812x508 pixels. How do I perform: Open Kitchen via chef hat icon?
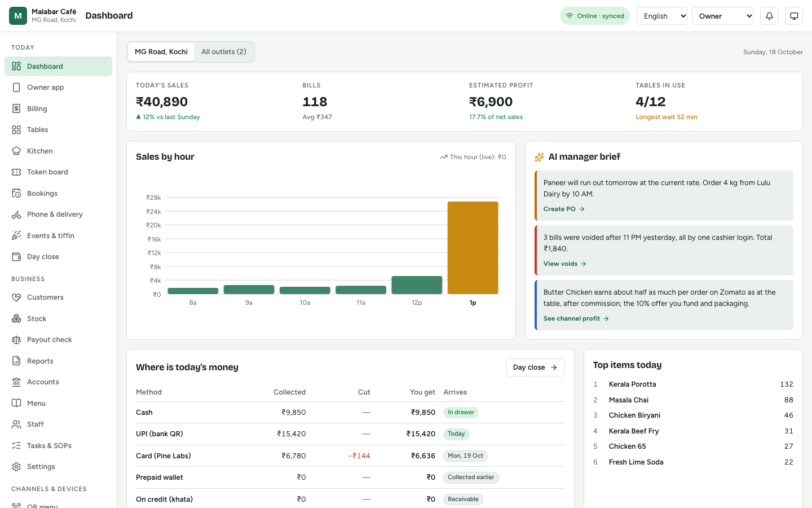(x=16, y=151)
